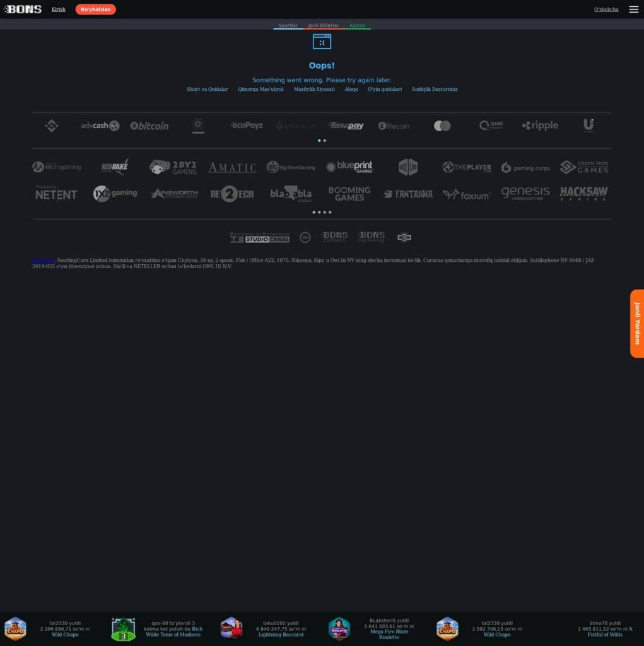Click the Ro'yhatdan register button
The width and height of the screenshot is (644, 646).
96,9
